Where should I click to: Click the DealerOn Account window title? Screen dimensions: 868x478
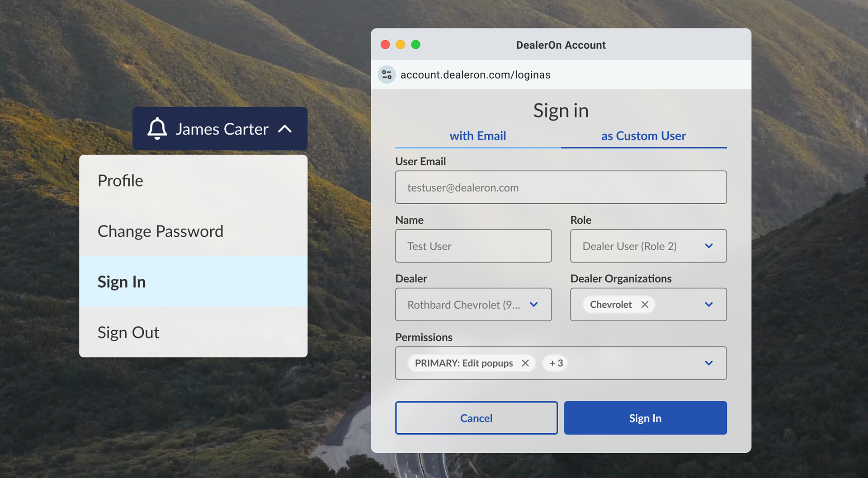coord(561,45)
